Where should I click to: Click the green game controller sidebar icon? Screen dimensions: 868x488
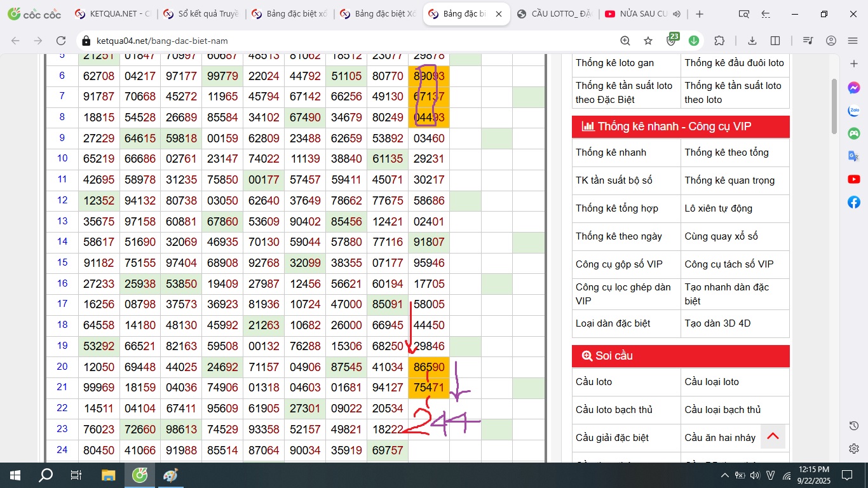coord(854,133)
